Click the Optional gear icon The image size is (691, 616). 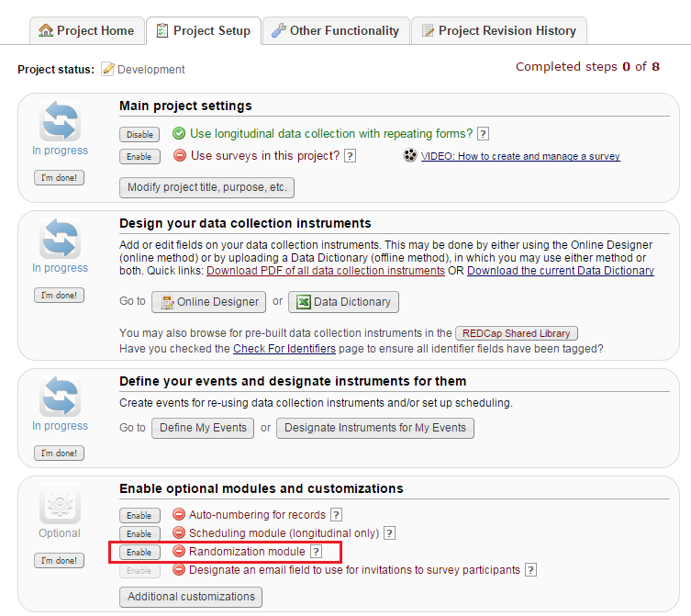60,504
